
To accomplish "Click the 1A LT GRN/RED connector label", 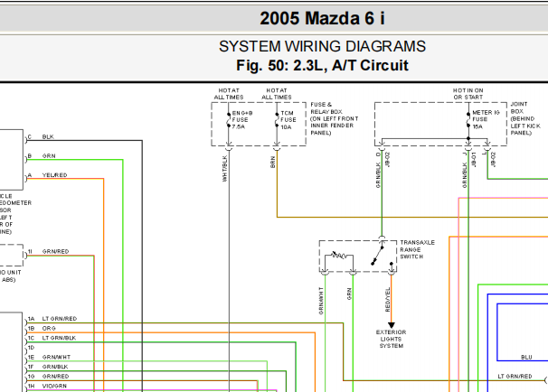I will tap(52, 319).
